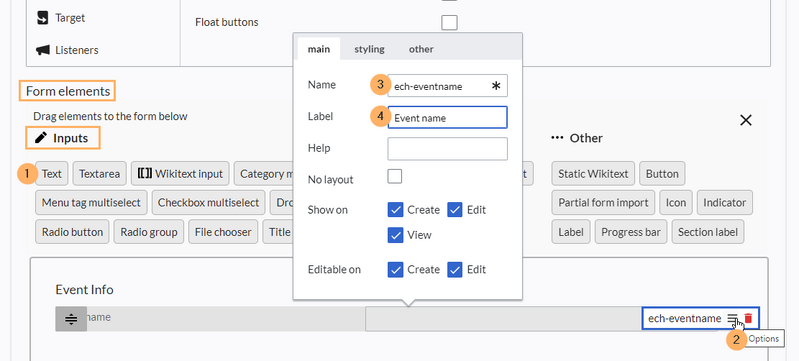
Task: Select the Static Wikitext element
Action: pos(593,174)
